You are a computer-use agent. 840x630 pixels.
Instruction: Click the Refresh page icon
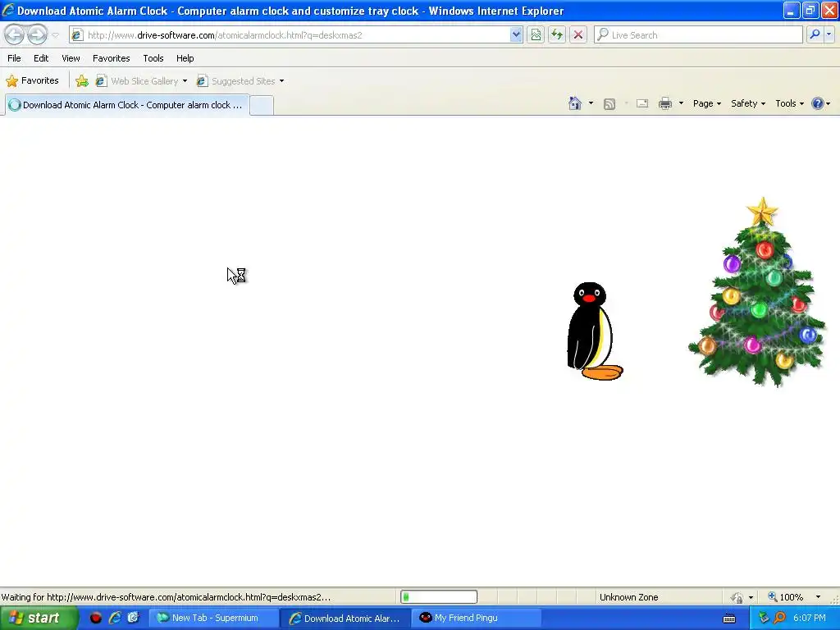557,34
